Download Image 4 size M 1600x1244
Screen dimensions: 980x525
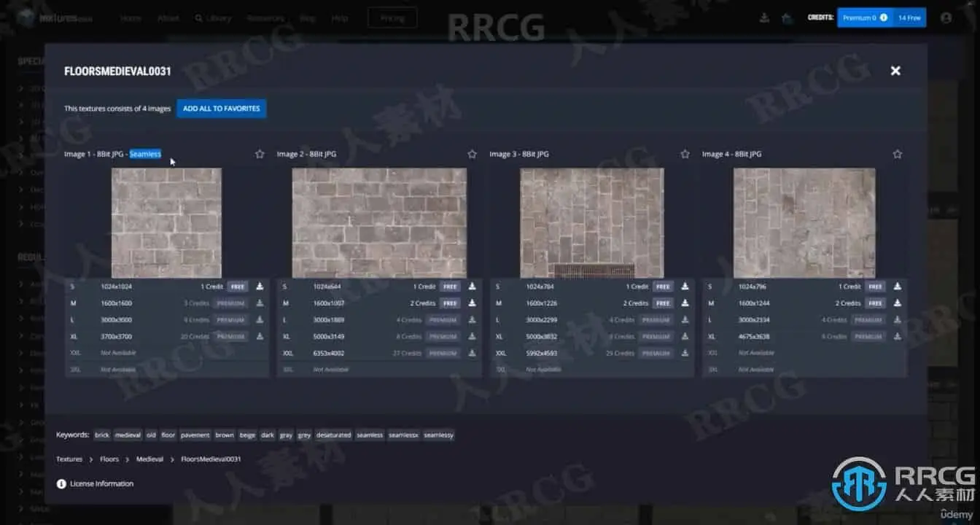(x=898, y=303)
